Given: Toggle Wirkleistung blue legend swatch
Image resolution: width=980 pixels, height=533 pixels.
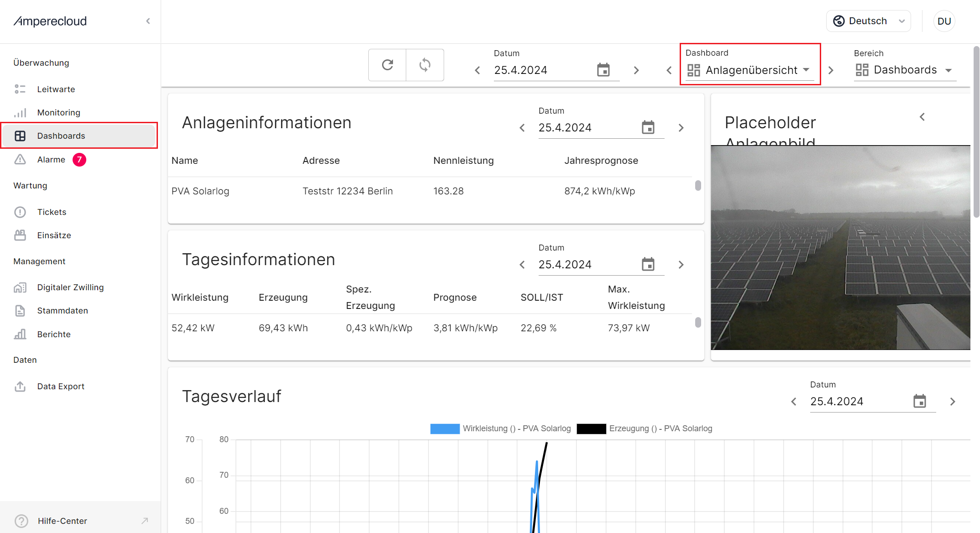Looking at the screenshot, I should (x=445, y=428).
